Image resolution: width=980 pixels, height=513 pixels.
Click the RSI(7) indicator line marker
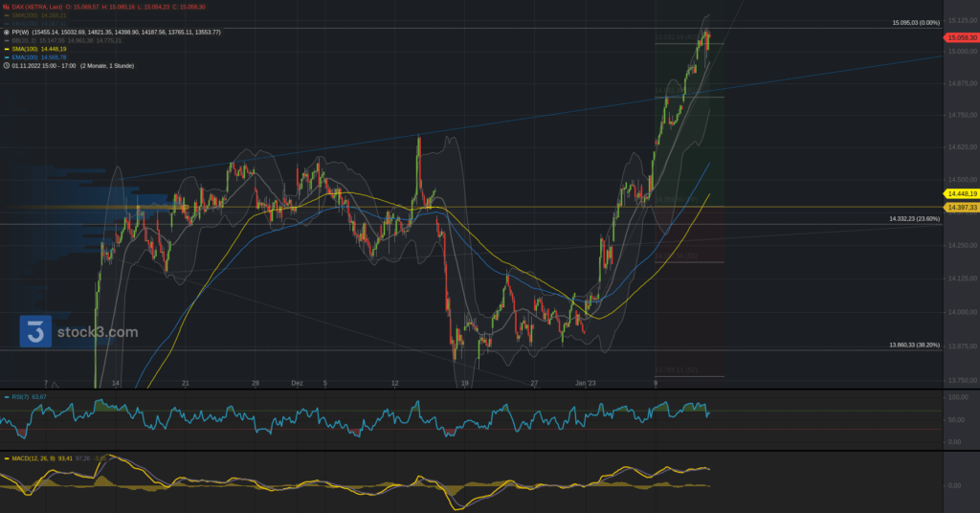(6, 396)
